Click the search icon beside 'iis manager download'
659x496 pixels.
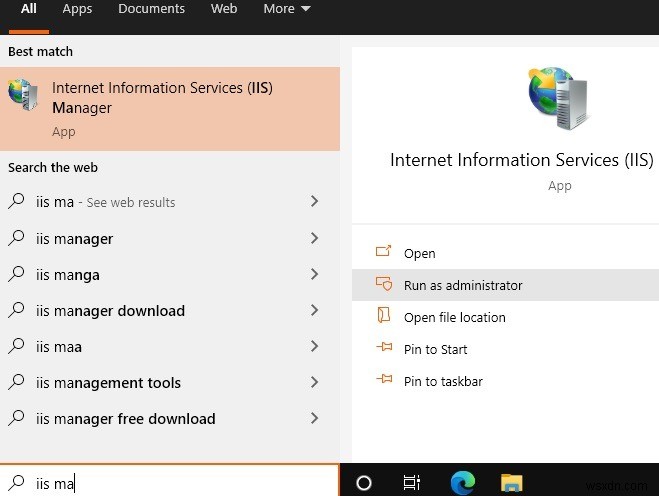(16, 310)
